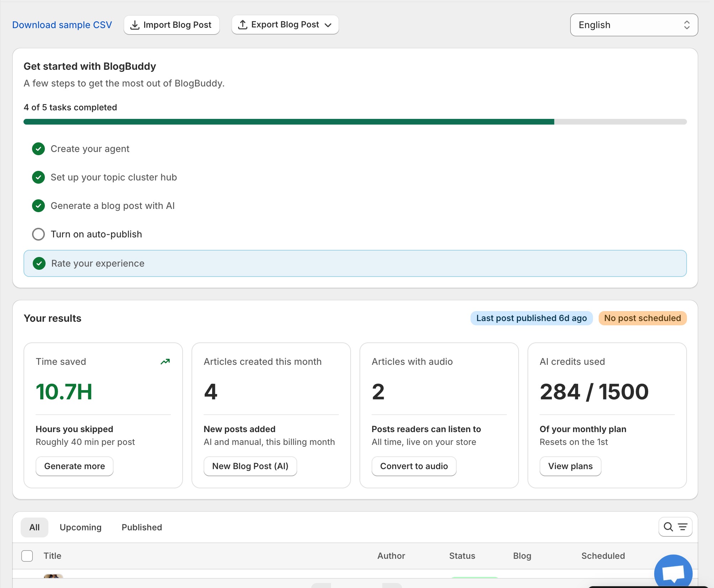The image size is (714, 588).
Task: Click the Convert to audio button
Action: click(x=414, y=466)
